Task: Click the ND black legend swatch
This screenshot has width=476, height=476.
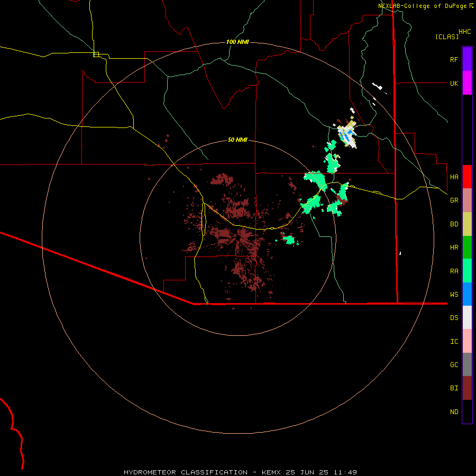Action: [467, 411]
